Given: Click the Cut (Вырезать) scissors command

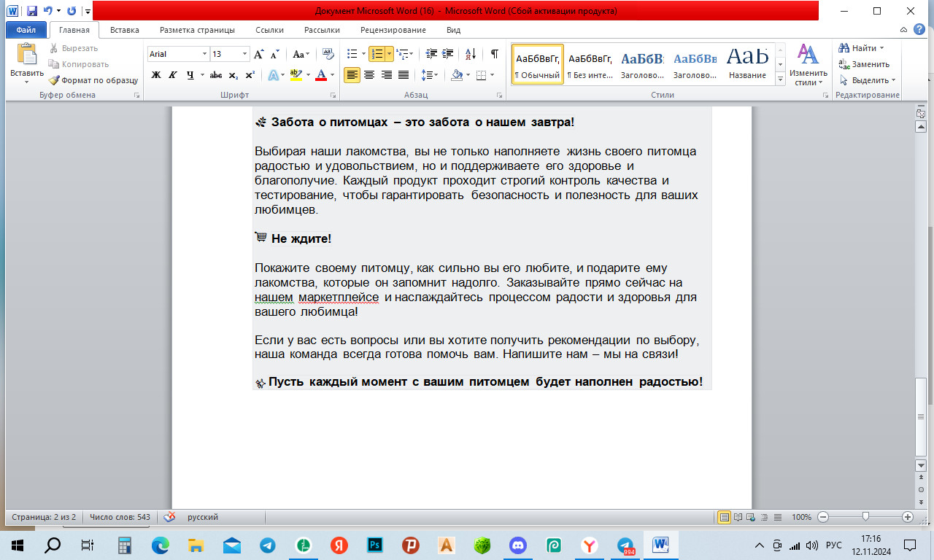Looking at the screenshot, I should click(73, 48).
